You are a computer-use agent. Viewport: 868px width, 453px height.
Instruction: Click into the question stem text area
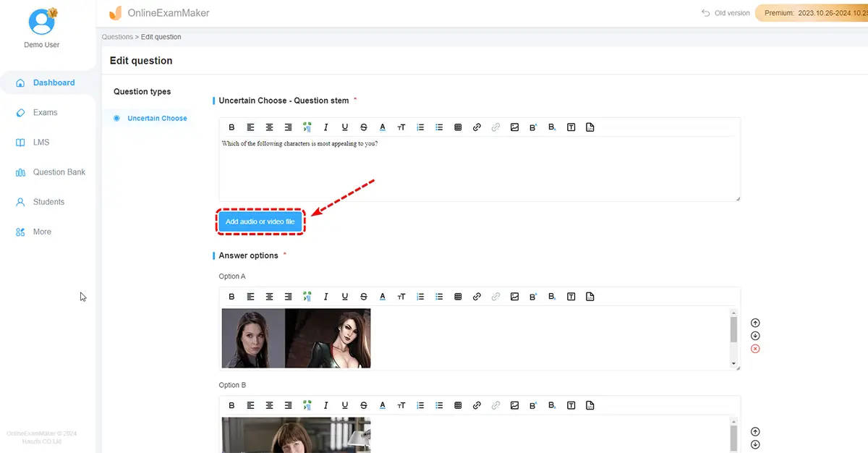point(479,170)
